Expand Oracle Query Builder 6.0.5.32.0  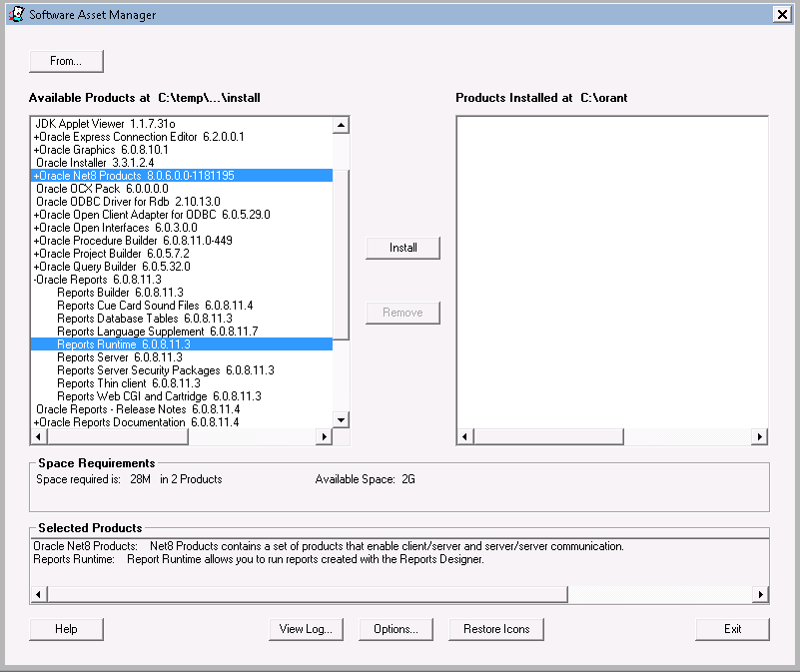[x=36, y=267]
